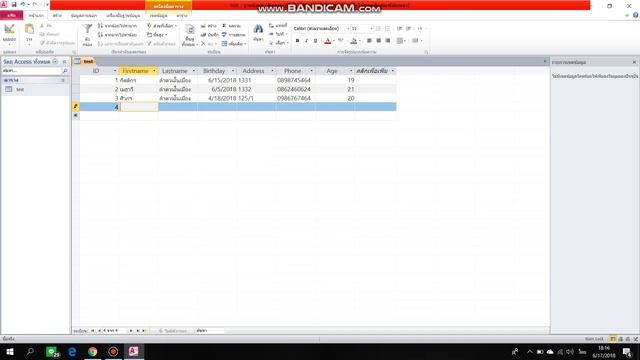
Task: Open font size 11 dropdown
Action: click(x=371, y=29)
